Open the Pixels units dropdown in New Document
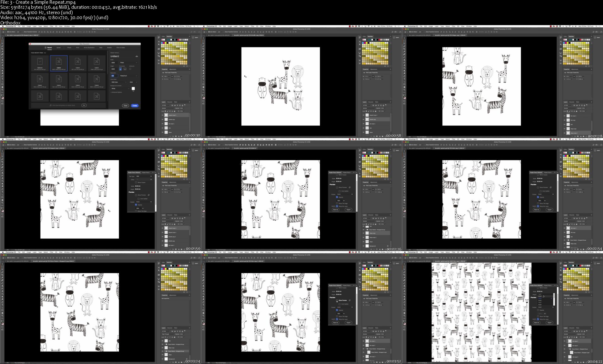 click(129, 63)
